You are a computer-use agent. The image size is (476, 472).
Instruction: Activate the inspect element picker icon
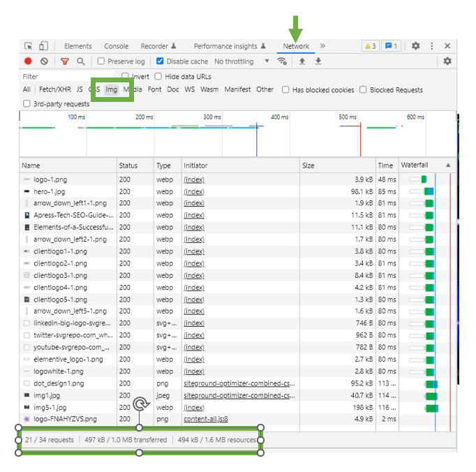pyautogui.click(x=28, y=46)
